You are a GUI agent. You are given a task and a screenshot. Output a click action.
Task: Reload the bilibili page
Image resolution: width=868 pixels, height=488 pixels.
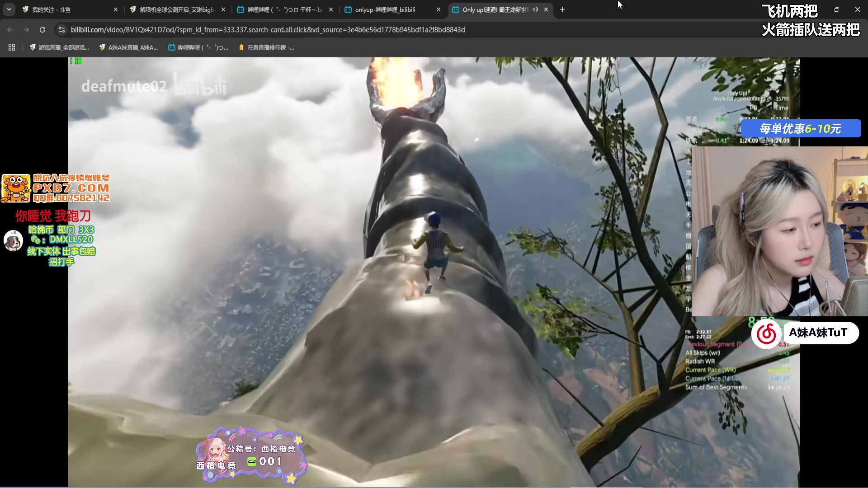[42, 30]
